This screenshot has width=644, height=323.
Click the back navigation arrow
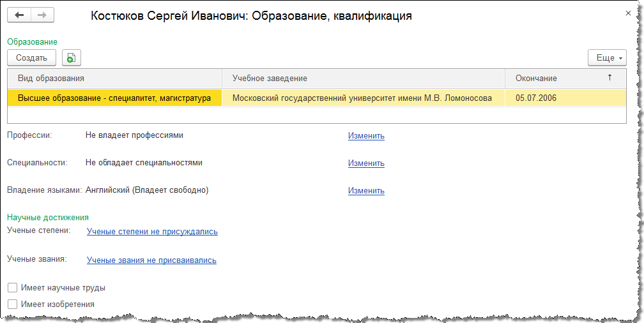coord(19,15)
